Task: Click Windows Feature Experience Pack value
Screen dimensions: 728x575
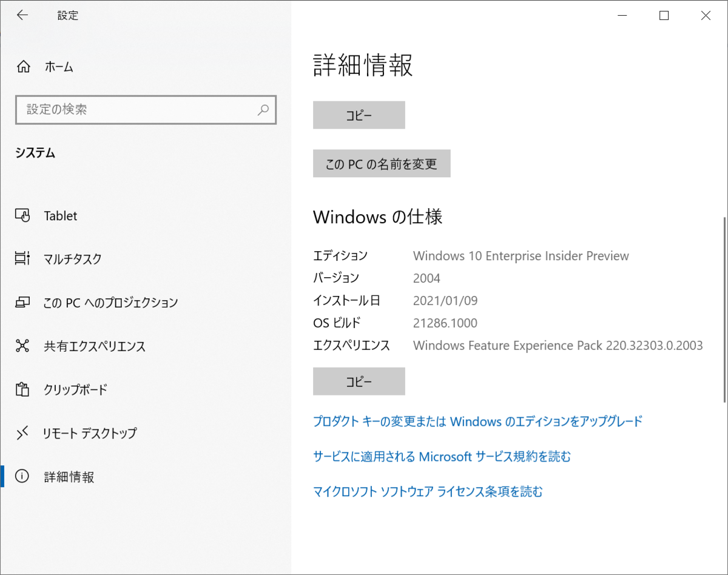Action: click(558, 346)
